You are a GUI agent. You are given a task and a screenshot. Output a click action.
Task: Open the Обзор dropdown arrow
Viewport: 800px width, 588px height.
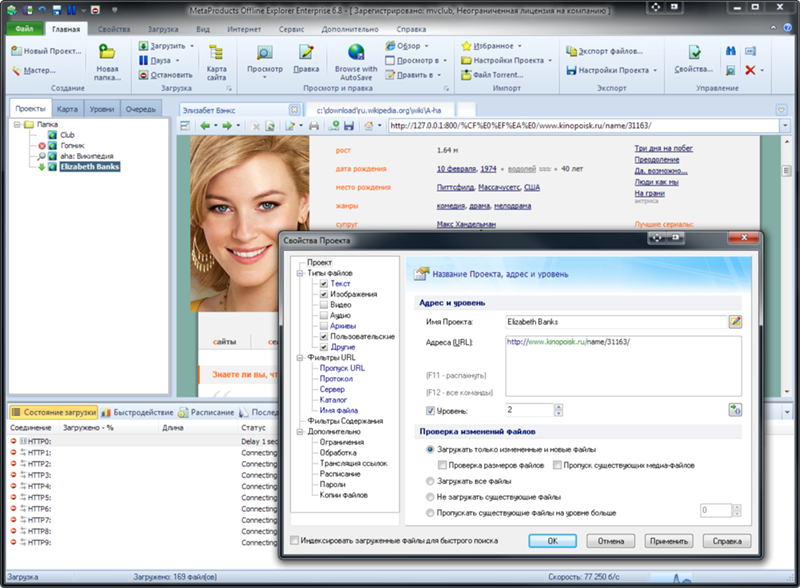coord(426,45)
